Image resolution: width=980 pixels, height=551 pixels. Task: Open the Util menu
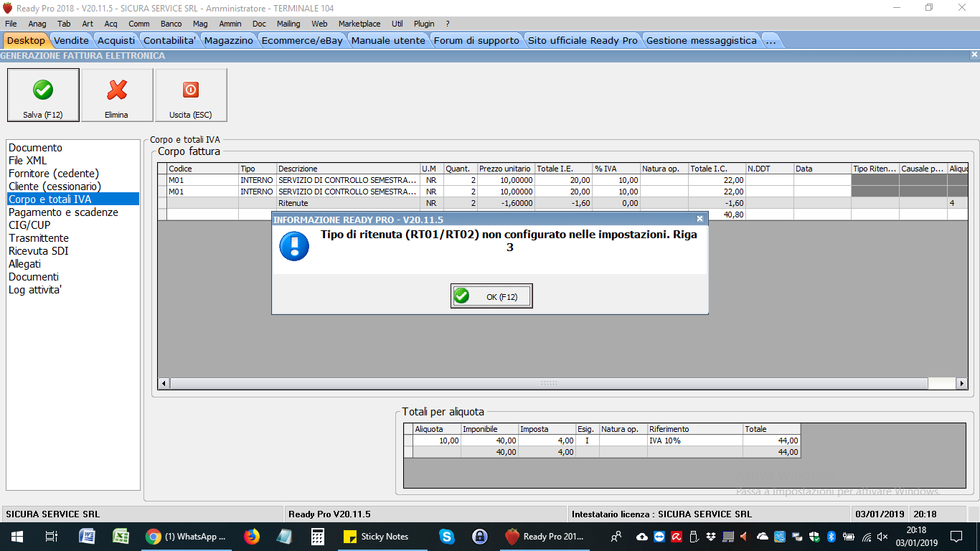tap(397, 24)
